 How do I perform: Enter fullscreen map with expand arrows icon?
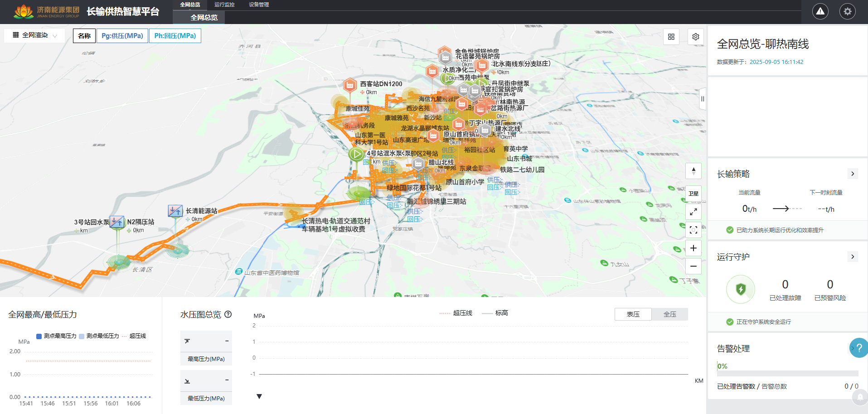click(x=693, y=212)
